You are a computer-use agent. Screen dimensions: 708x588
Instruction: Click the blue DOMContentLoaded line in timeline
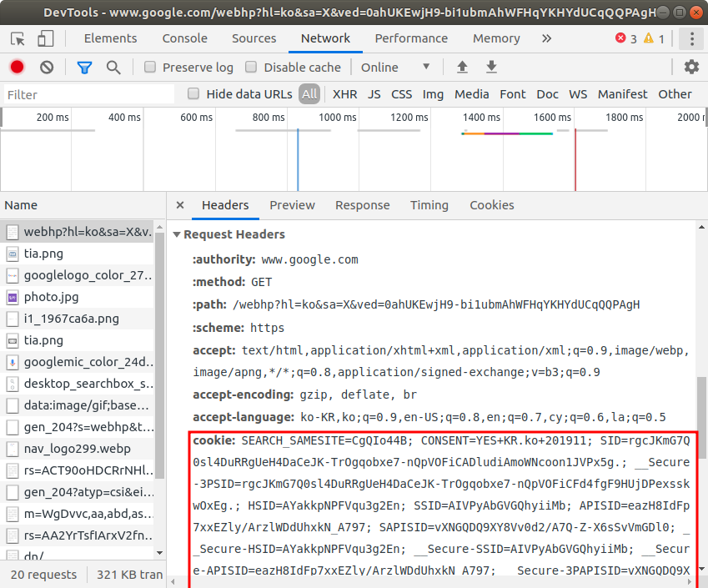(298, 160)
